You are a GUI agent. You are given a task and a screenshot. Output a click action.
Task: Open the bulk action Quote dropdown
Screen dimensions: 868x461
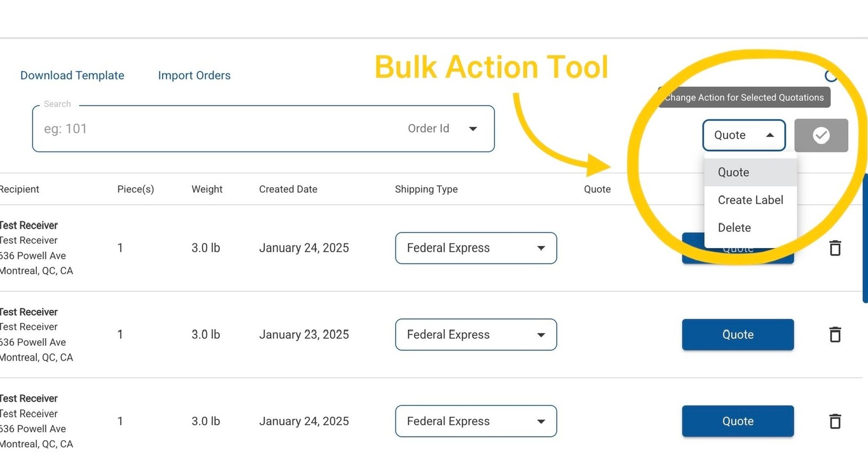[x=744, y=136]
